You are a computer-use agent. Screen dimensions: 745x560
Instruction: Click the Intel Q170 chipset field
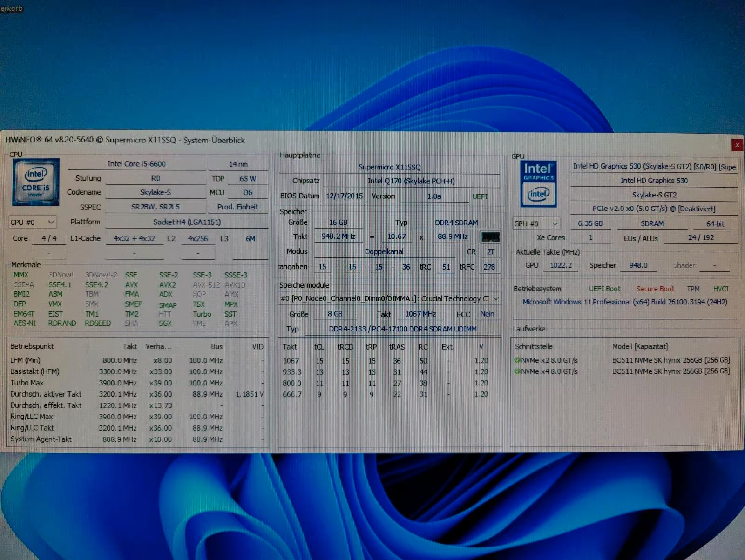pyautogui.click(x=411, y=181)
